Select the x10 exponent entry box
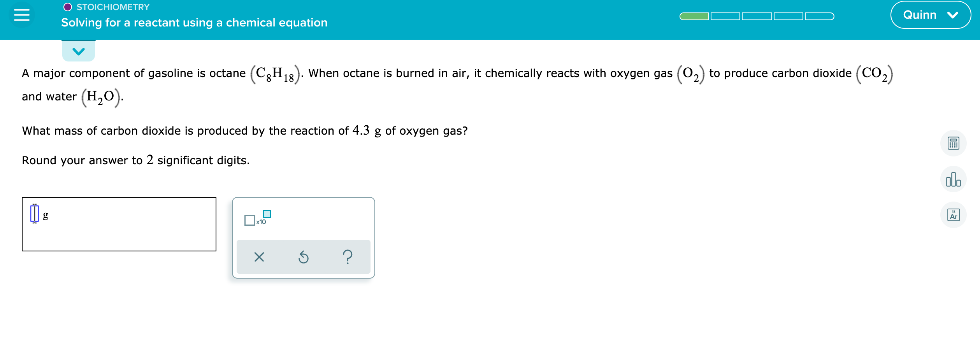 tap(267, 213)
